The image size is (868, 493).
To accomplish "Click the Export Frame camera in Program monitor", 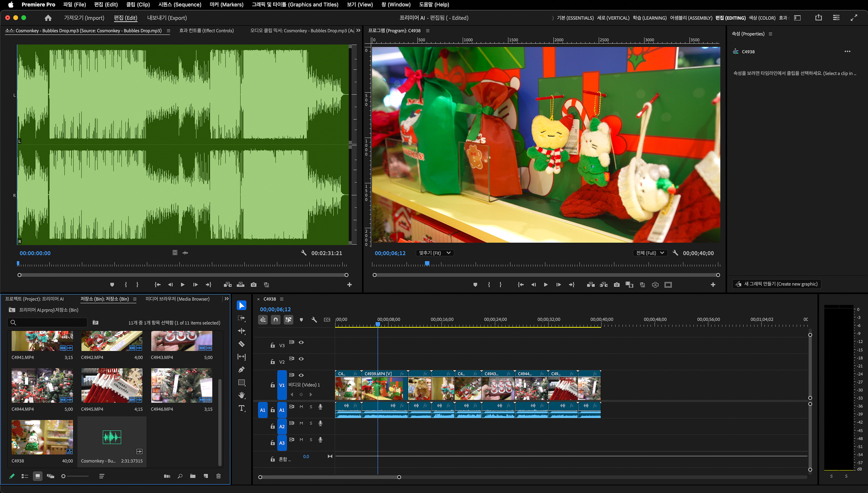I will pos(617,285).
